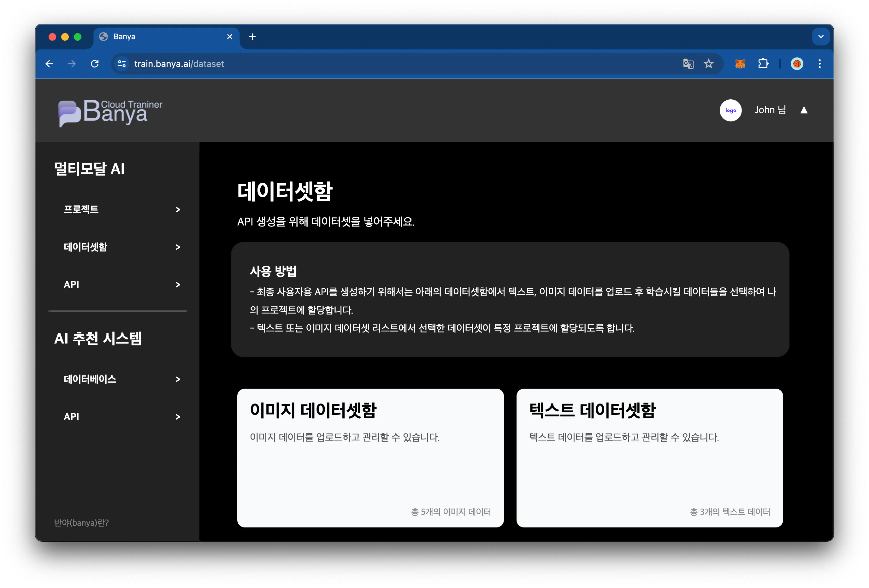
Task: Click the green maximize window button
Action: click(78, 37)
